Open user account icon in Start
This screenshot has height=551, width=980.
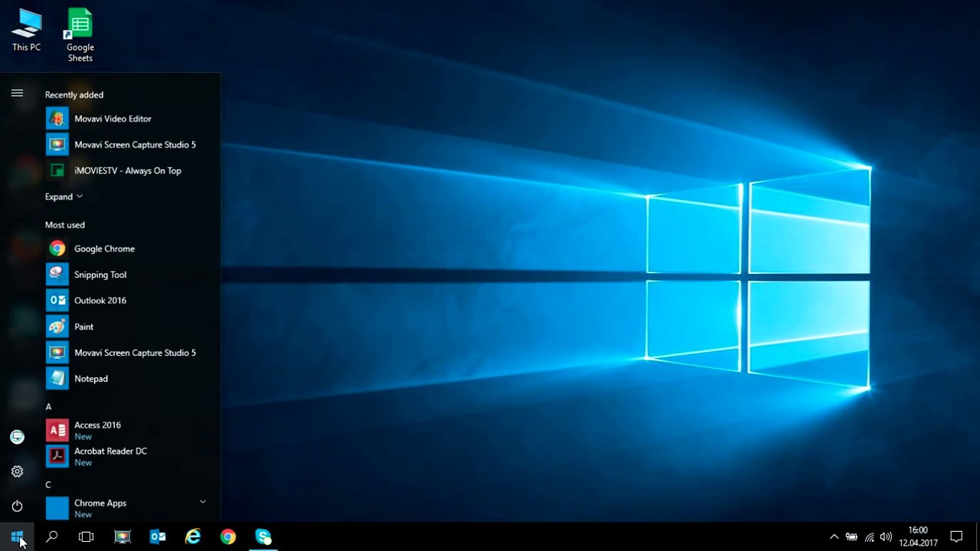17,437
